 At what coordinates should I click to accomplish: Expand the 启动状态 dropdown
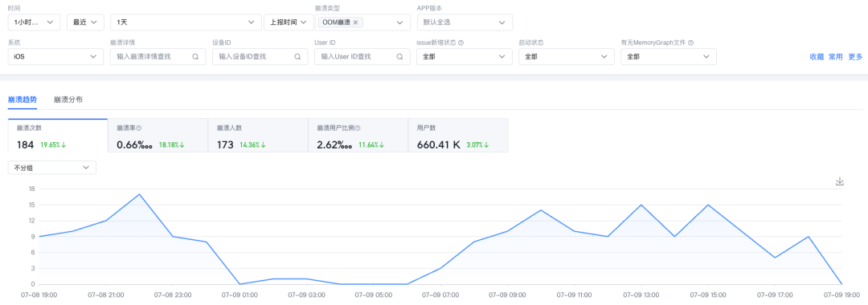(567, 56)
